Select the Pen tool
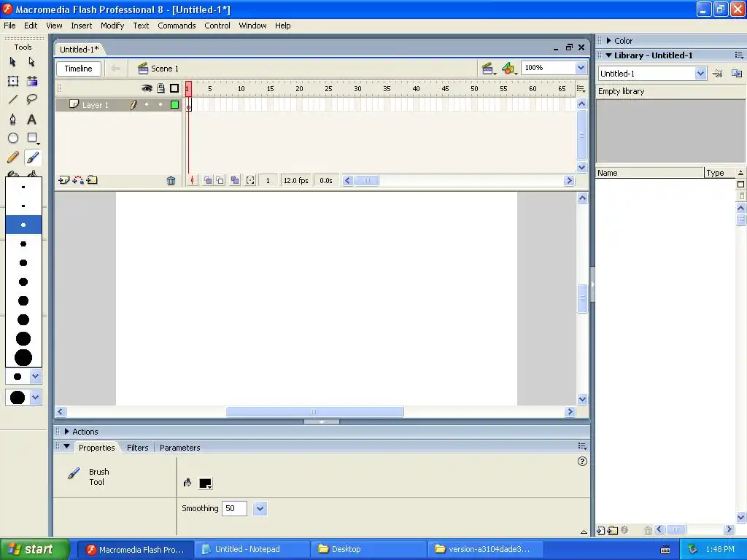Viewport: 747px width, 560px height. (13, 119)
